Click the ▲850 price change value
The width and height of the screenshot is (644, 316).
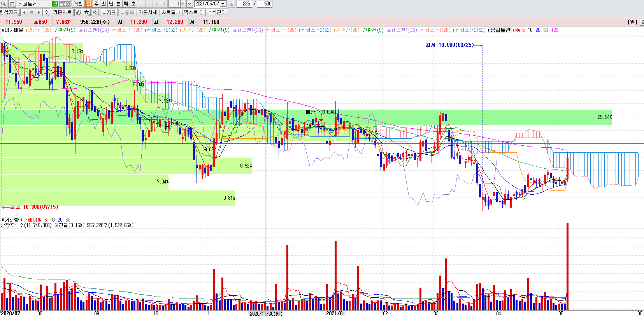click(x=40, y=22)
